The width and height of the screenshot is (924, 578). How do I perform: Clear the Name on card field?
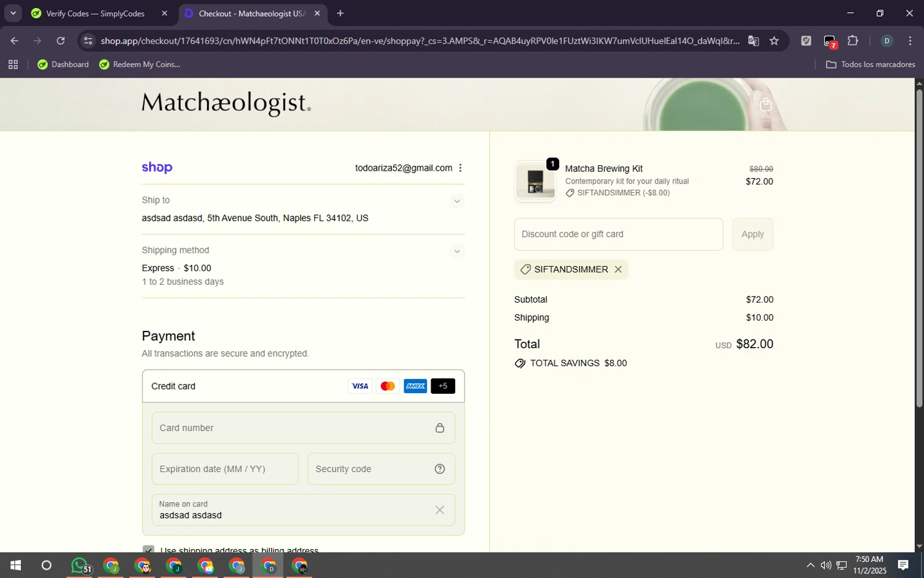click(x=440, y=510)
